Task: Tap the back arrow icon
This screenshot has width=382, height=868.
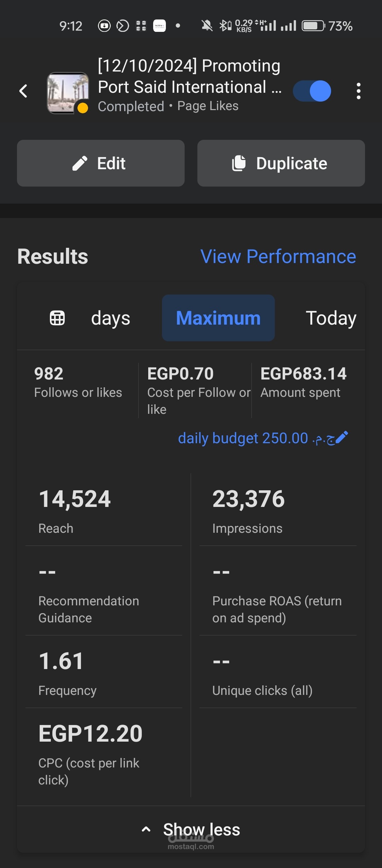Action: point(23,91)
